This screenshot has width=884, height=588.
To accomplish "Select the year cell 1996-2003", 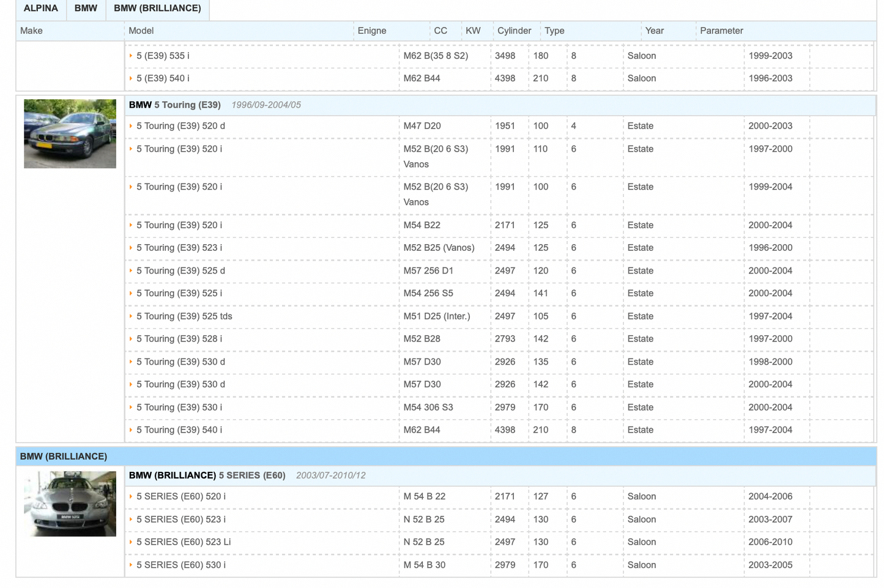I will (770, 78).
